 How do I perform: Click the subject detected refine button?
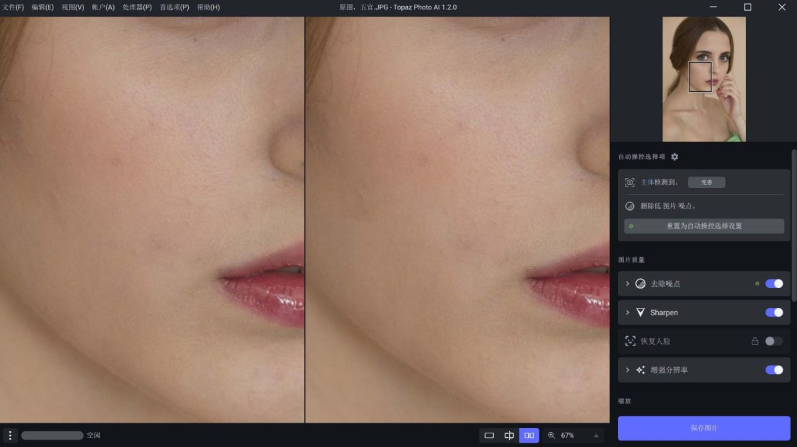(707, 182)
